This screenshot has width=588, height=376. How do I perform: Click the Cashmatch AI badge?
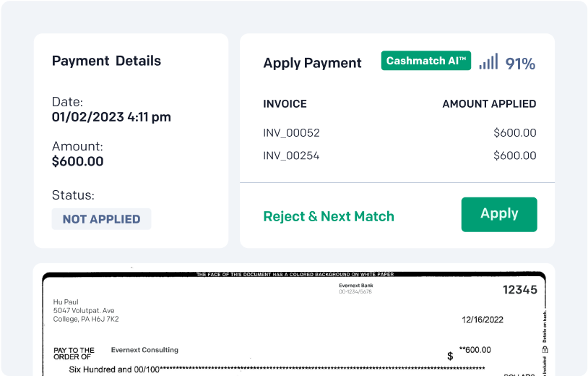(426, 61)
